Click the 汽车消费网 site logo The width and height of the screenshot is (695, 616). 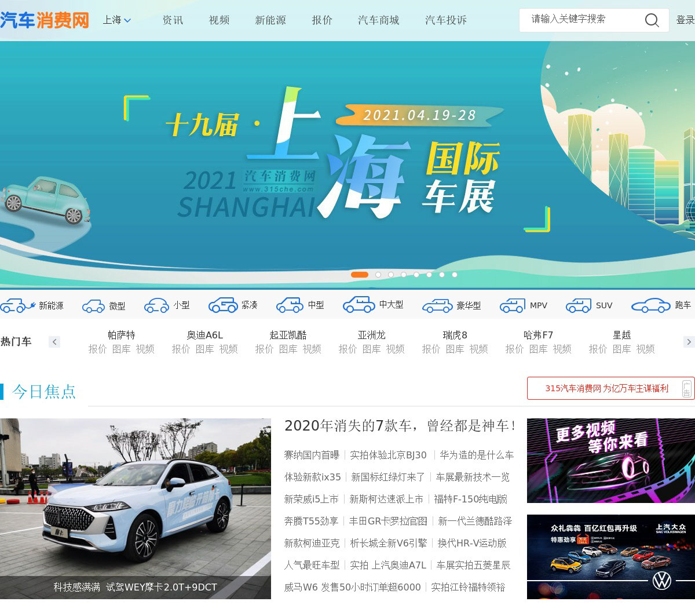coord(45,20)
